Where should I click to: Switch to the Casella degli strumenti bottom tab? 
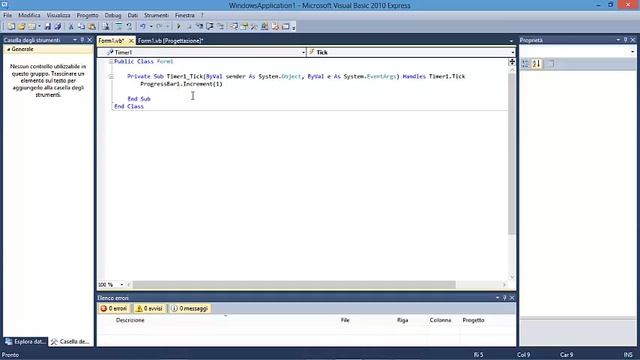click(x=70, y=342)
